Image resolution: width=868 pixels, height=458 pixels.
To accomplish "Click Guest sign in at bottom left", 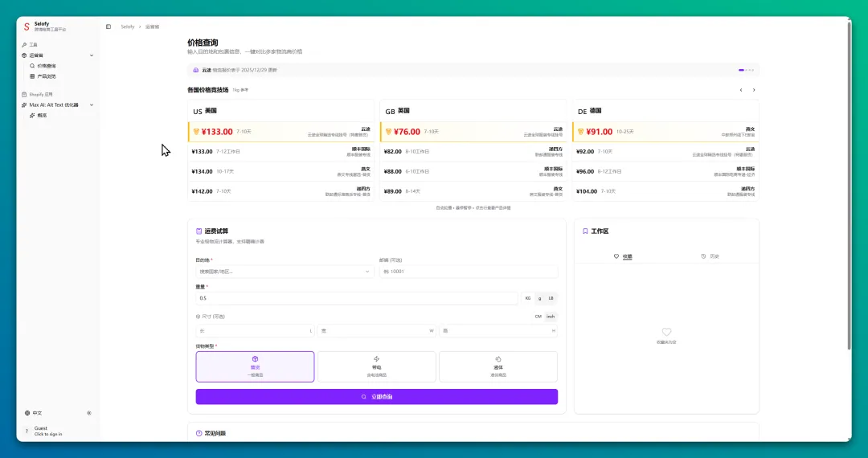I will [48, 431].
